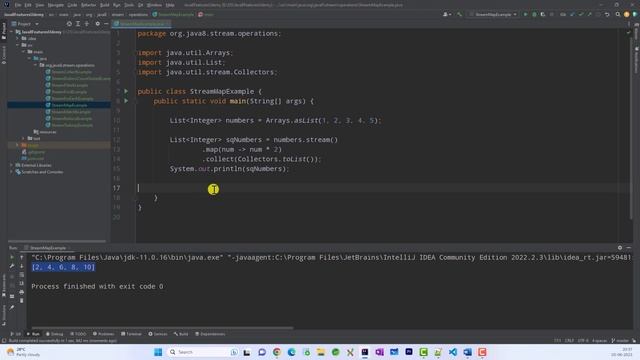Image resolution: width=640 pixels, height=360 pixels.
Task: Toggle the Notifications side tab on right edge
Action: tap(636, 60)
